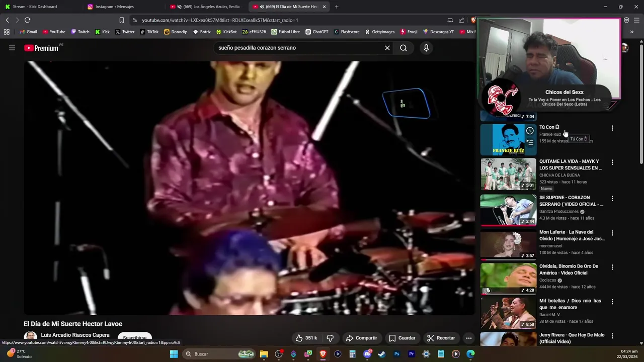The height and width of the screenshot is (362, 644).
Task: Open Microsoft Edge from the taskbar
Action: [x=470, y=354]
